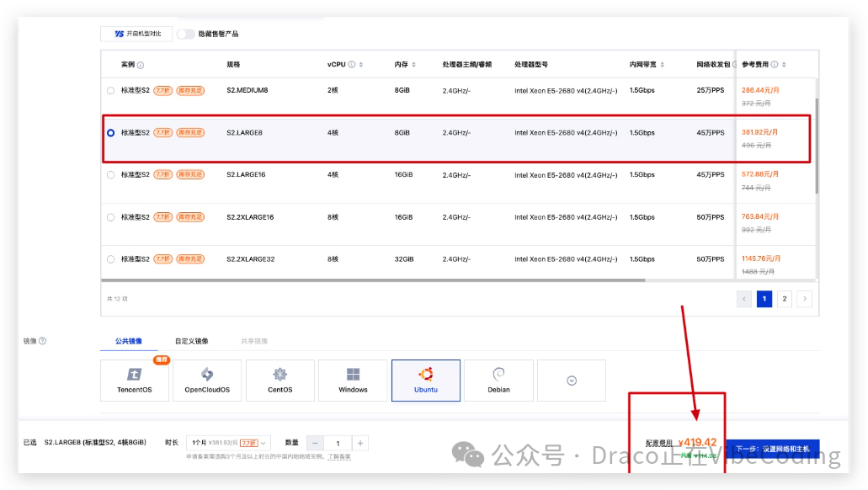Select the Windows image tile
This screenshot has height=490, width=868.
353,380
